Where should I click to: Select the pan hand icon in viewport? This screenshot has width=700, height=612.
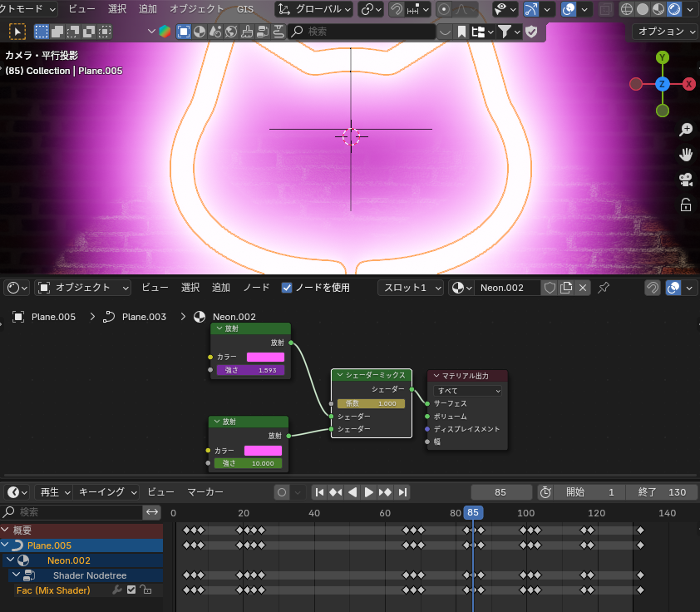click(686, 155)
